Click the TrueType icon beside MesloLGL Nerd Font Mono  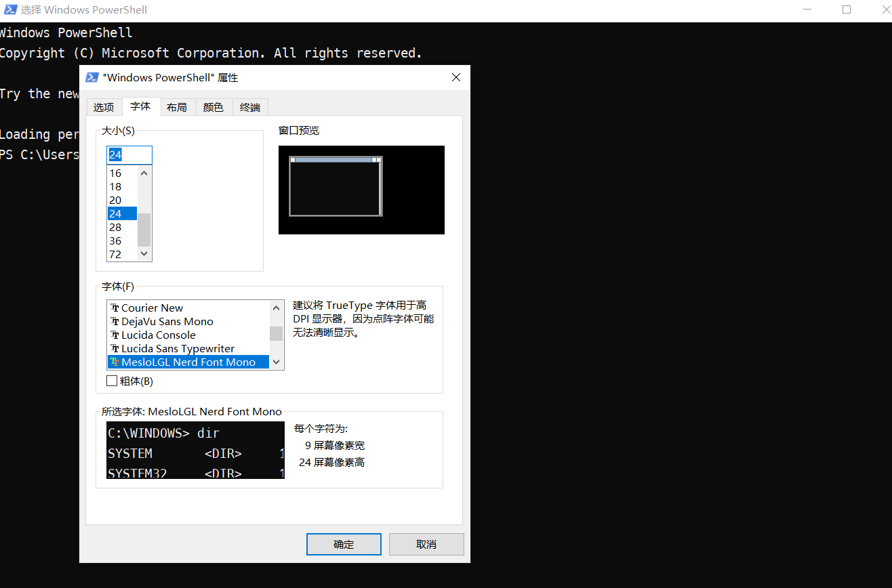click(x=115, y=362)
